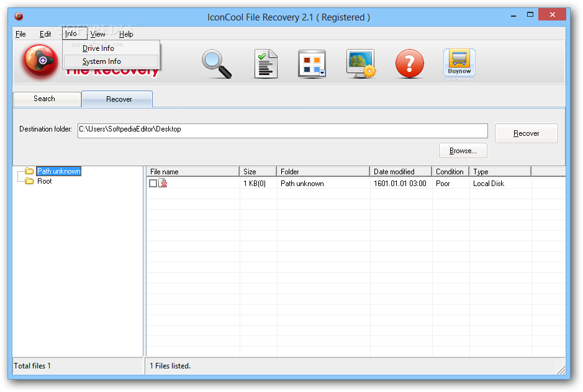Click the Path unknown folder icon

click(x=29, y=171)
